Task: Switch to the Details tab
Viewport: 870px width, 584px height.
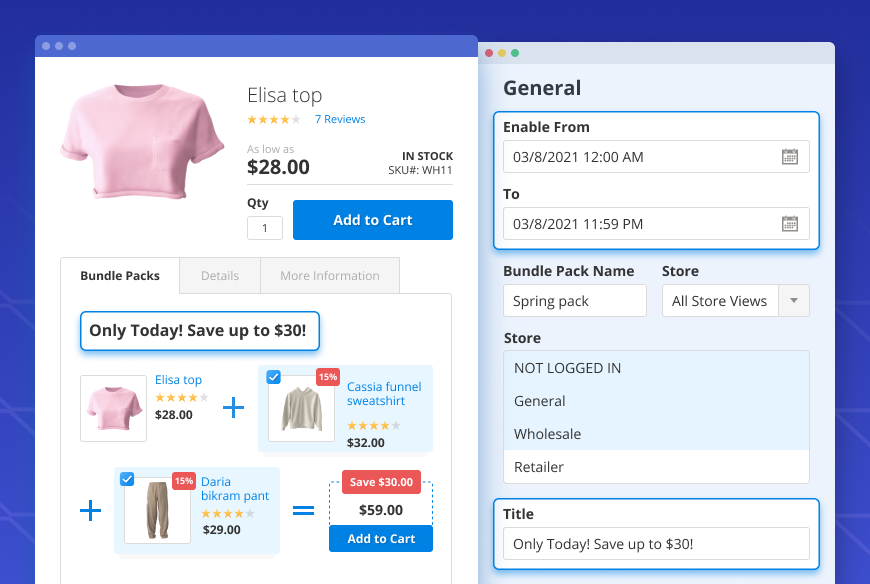Action: [x=219, y=276]
